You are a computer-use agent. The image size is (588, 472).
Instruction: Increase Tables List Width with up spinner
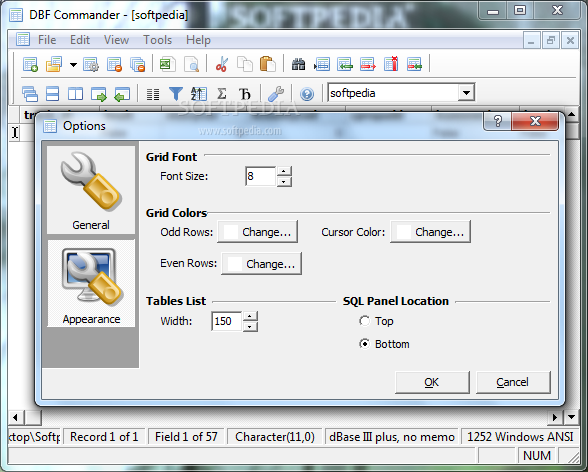tap(250, 316)
